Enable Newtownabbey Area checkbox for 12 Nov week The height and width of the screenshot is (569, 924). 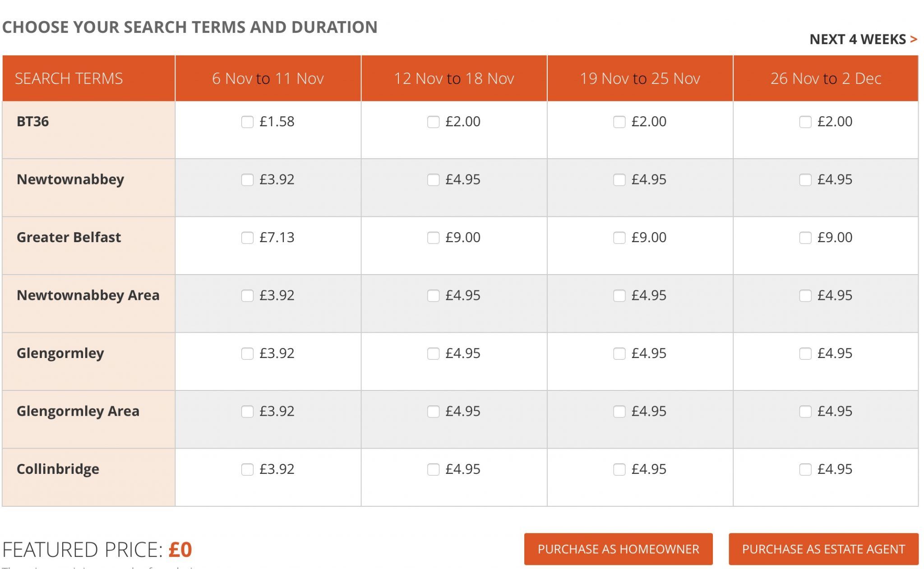433,296
